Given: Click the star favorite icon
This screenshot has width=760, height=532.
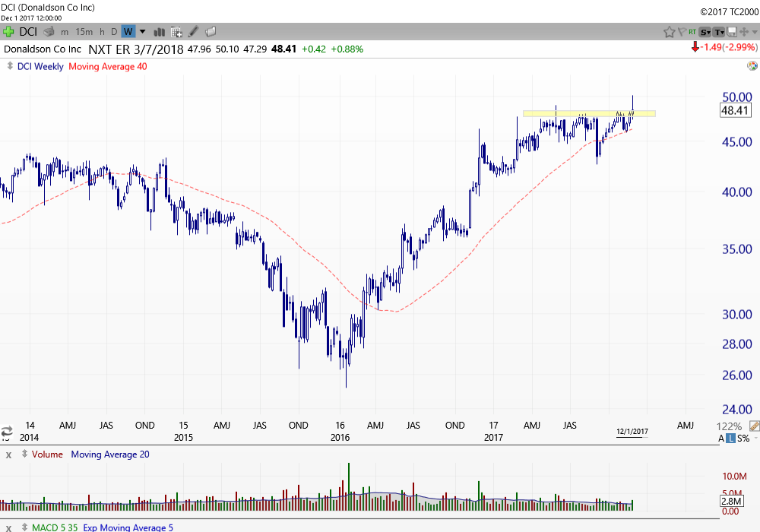Looking at the screenshot, I should click(x=669, y=31).
